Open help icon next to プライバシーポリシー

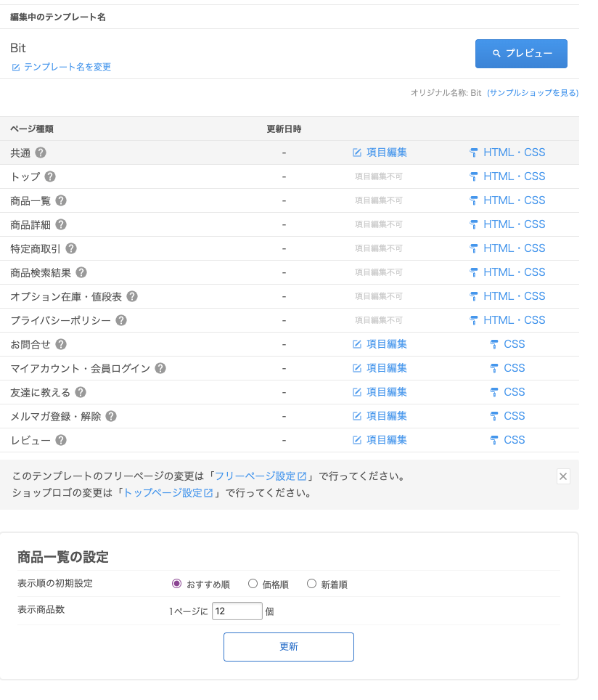tap(121, 320)
